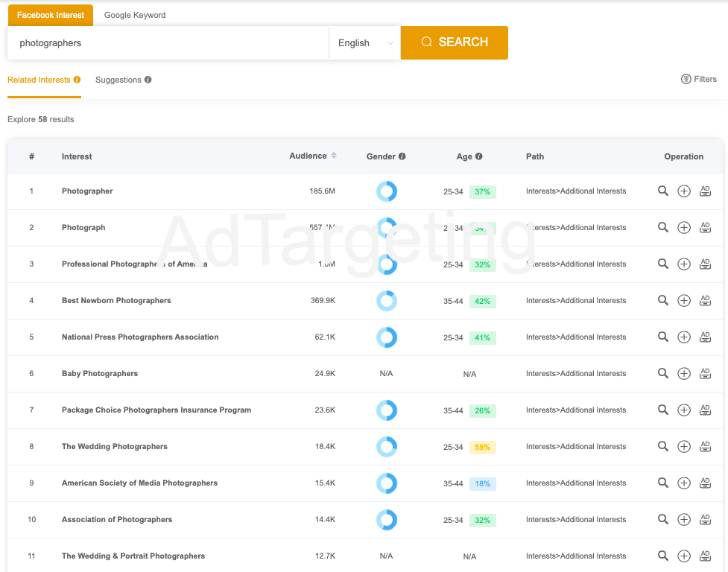
Task: Add Best Newborn Photographers with plus icon
Action: pyautogui.click(x=684, y=301)
